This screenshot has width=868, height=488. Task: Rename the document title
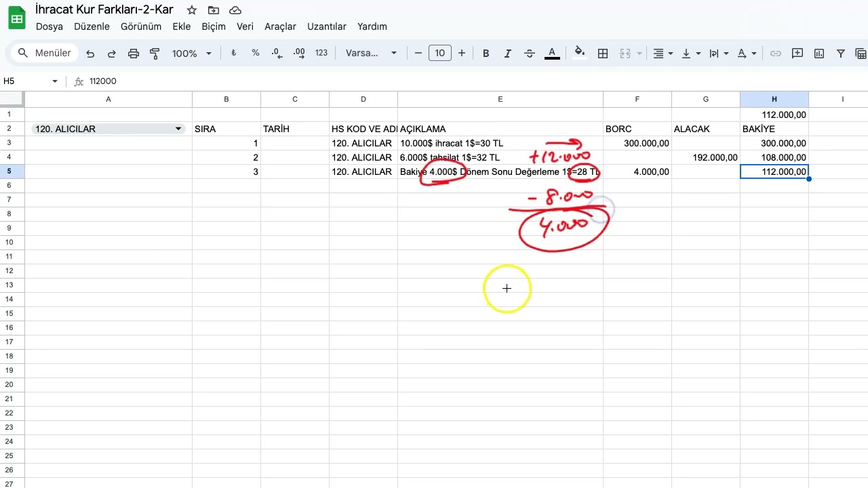[104, 9]
